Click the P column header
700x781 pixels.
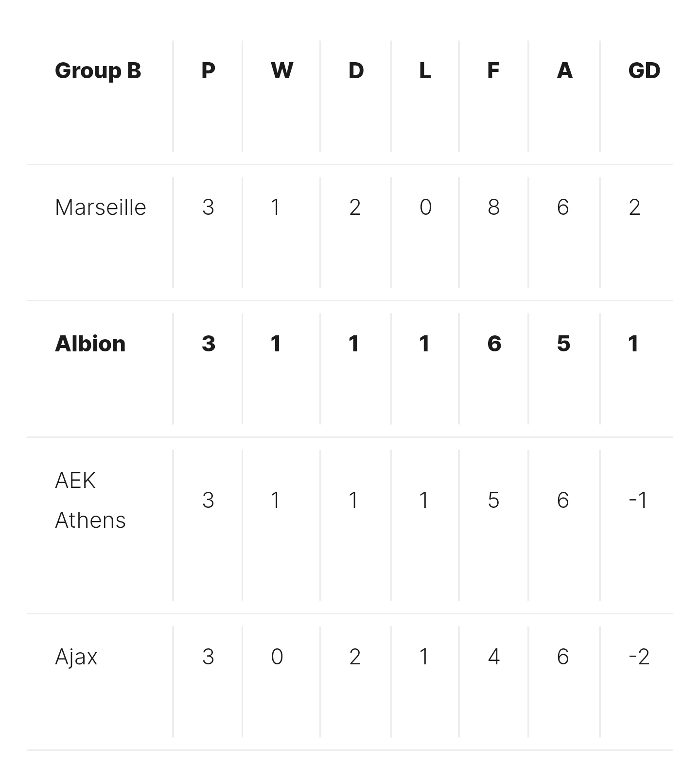(209, 71)
